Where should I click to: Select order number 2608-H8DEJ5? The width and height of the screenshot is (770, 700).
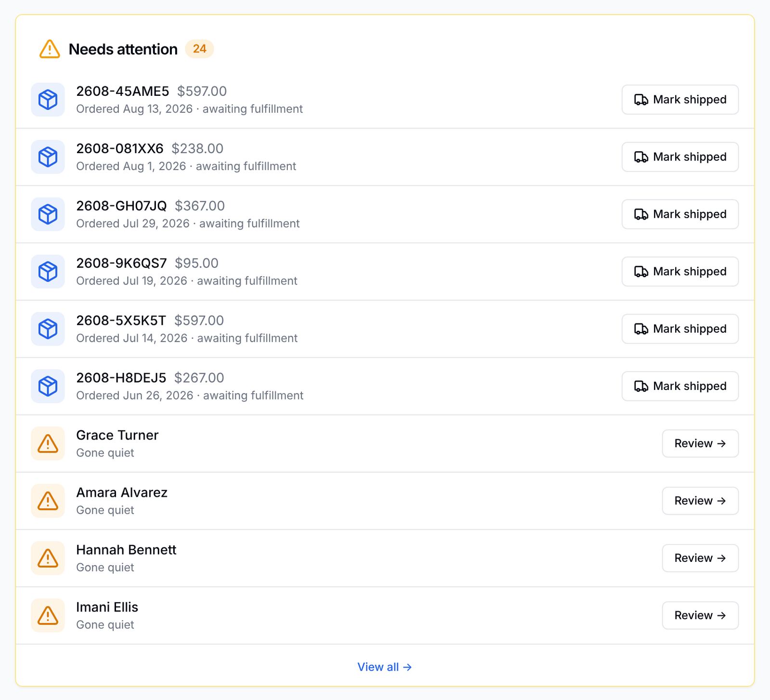[x=121, y=377]
